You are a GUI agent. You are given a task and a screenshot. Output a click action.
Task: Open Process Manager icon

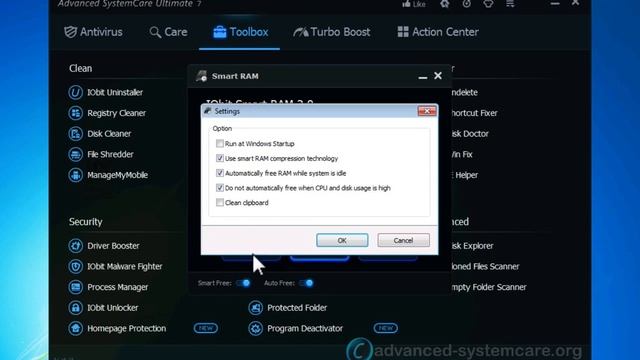tap(76, 287)
